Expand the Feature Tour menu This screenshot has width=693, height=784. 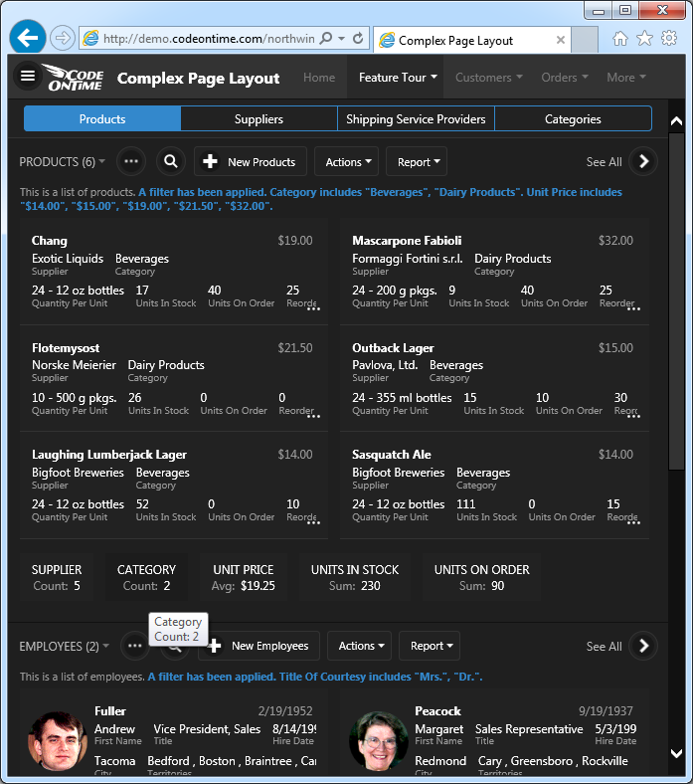pyautogui.click(x=398, y=78)
